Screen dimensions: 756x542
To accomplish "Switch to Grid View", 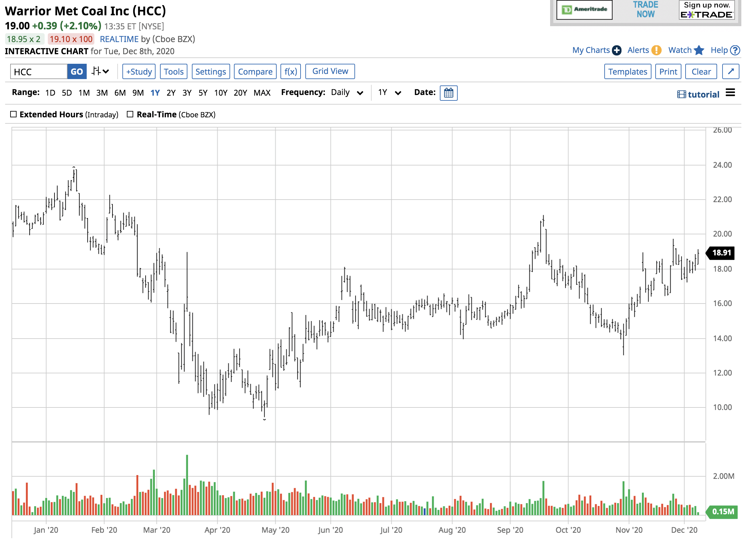I will pyautogui.click(x=330, y=71).
